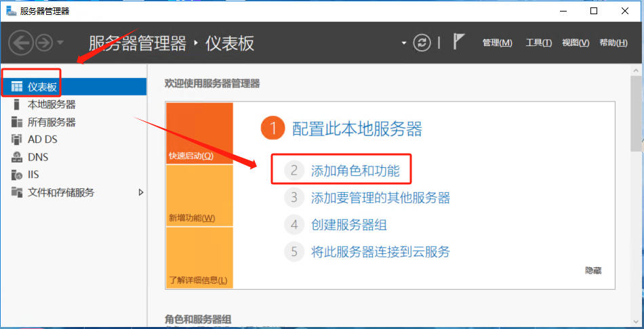
Task: Open the 视图(V) menu
Action: 576,43
